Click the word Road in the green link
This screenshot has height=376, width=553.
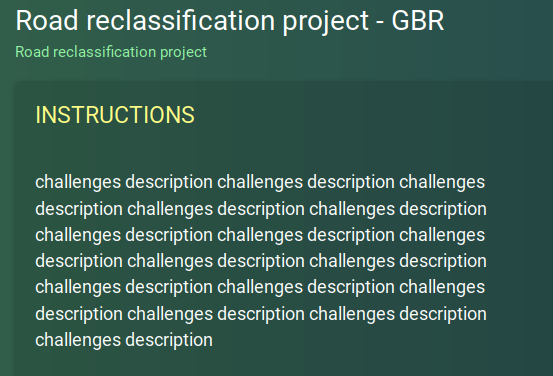32,52
